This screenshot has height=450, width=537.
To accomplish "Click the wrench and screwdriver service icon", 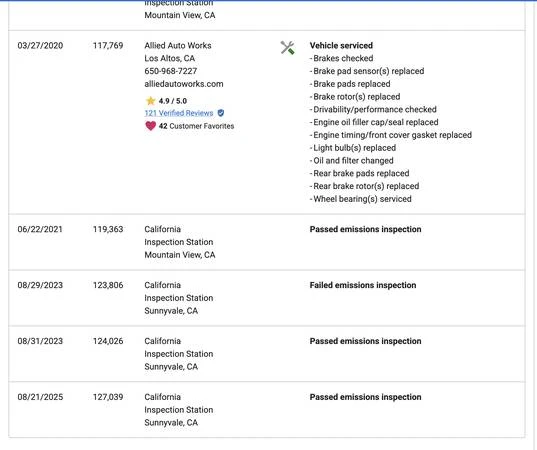I will click(287, 48).
